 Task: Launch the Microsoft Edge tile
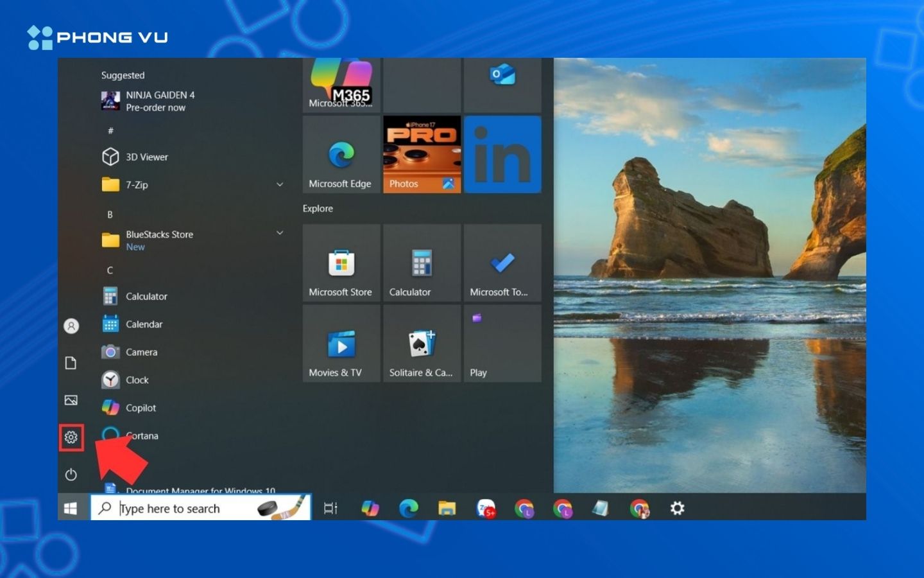(x=341, y=154)
